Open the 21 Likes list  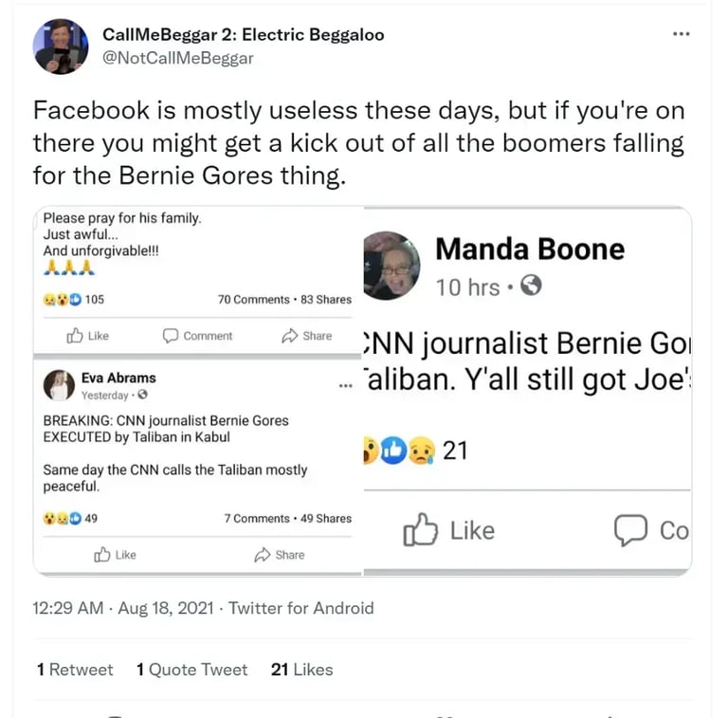click(x=301, y=670)
